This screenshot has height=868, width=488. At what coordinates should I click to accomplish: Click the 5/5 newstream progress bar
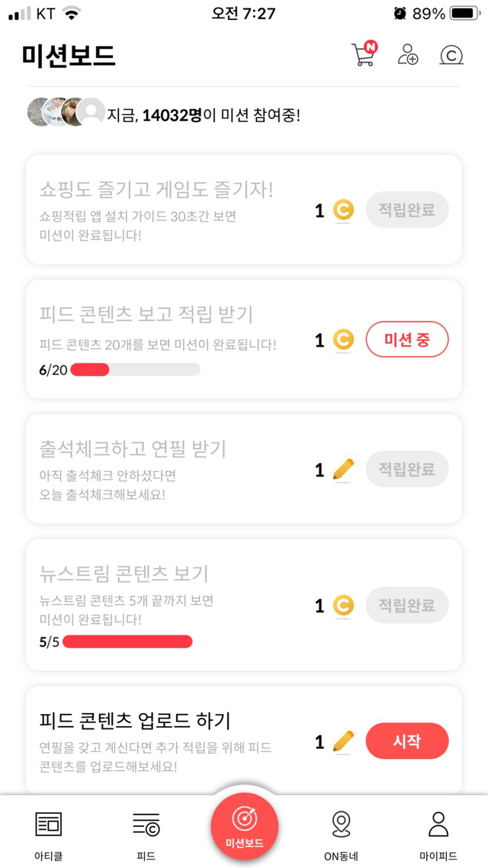[x=127, y=641]
